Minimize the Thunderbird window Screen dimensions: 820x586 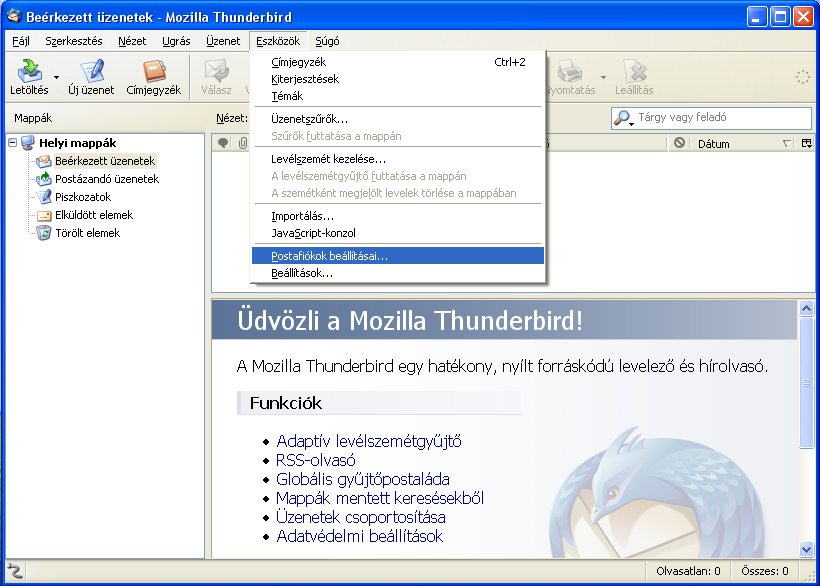(756, 17)
